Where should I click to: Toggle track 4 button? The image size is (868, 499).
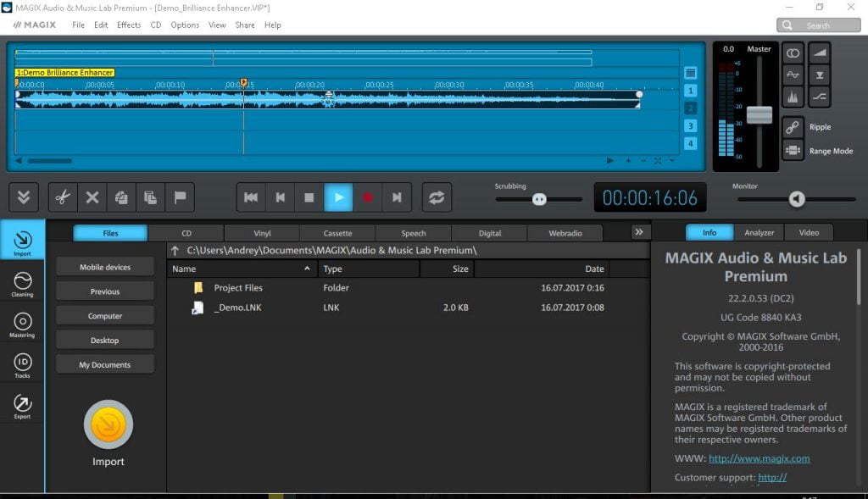(690, 144)
